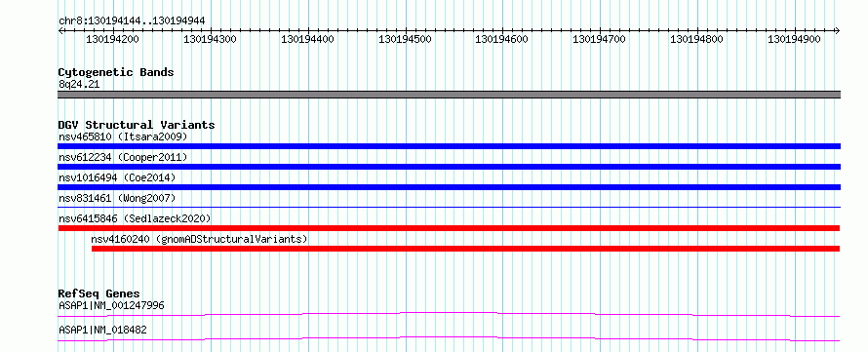This screenshot has width=868, height=352.
Task: Select nsv831461 (Wong2007) label
Action: point(117,198)
